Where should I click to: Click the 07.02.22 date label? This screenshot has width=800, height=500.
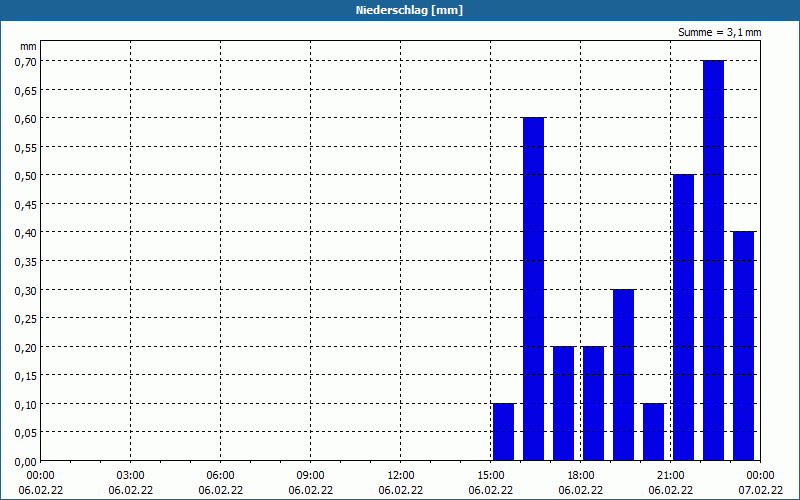point(760,490)
